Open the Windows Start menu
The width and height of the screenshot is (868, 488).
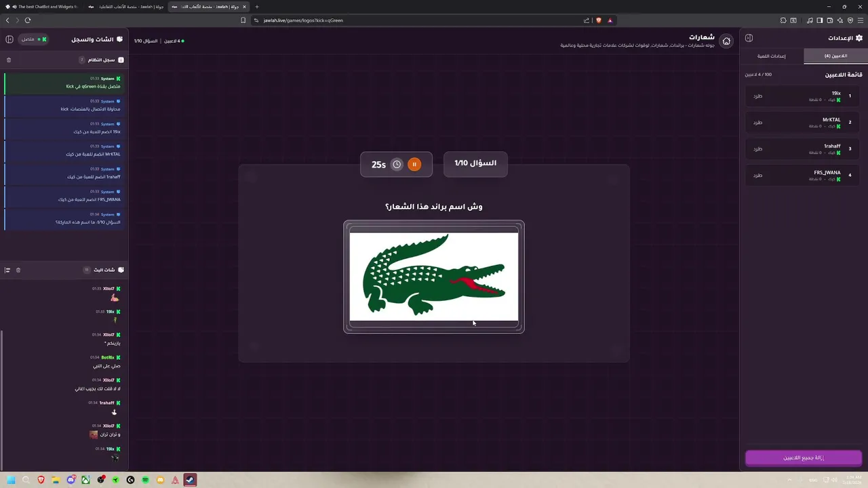coord(11,480)
